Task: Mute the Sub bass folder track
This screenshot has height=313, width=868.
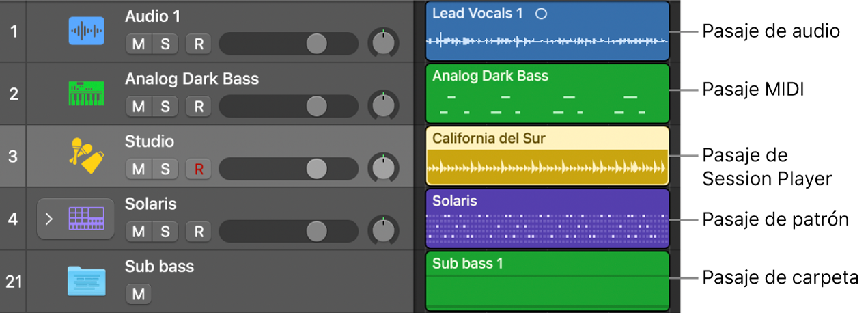Action: (139, 295)
